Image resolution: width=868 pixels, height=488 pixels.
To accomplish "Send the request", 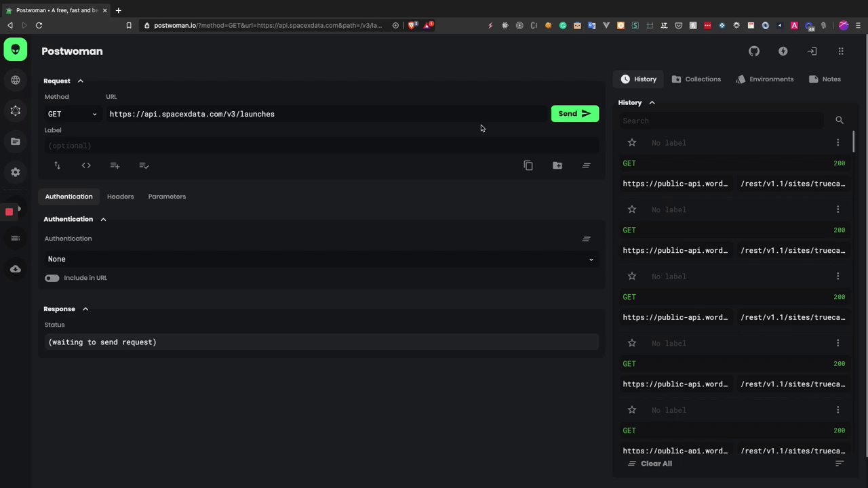I will pos(575,114).
